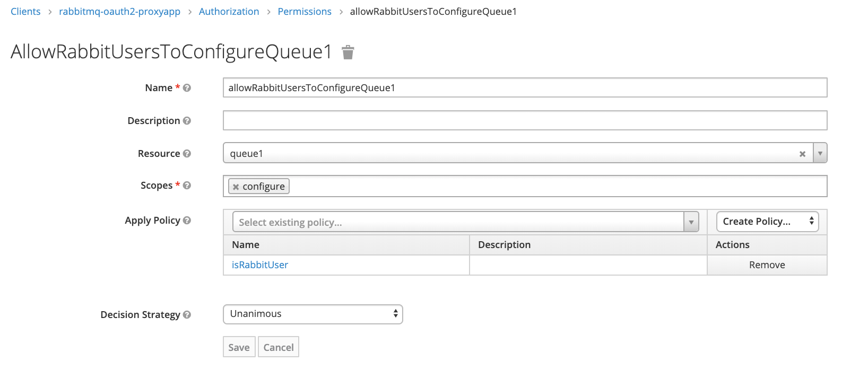Open help tooltip beside Resource label

(187, 154)
